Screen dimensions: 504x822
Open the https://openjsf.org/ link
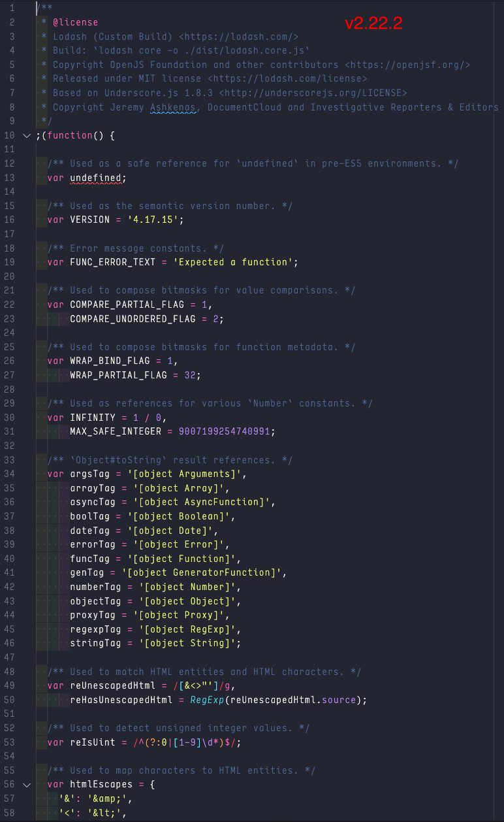(x=407, y=65)
